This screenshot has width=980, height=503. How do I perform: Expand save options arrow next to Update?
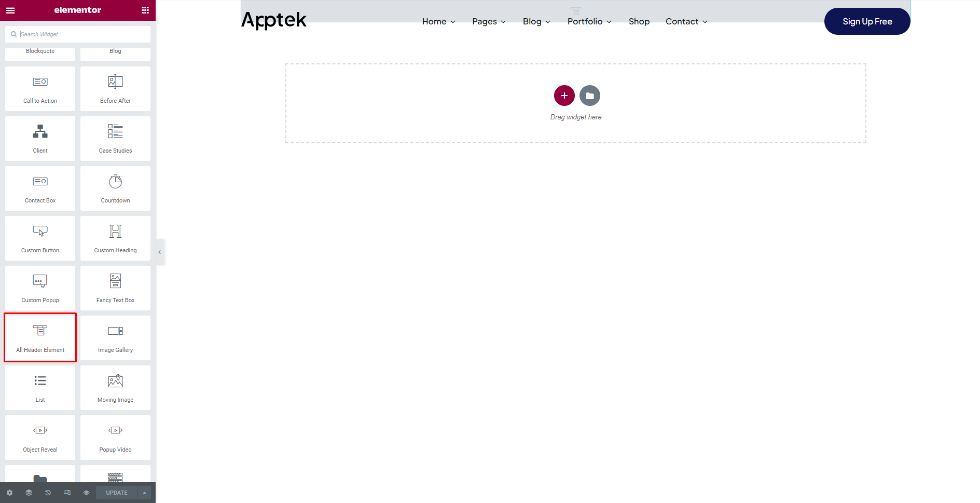coord(145,493)
